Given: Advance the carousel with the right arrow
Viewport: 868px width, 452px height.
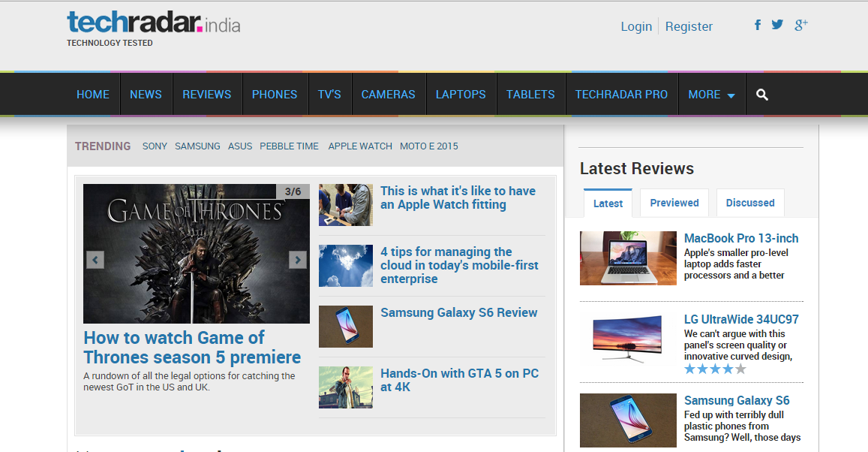Looking at the screenshot, I should pos(297,258).
